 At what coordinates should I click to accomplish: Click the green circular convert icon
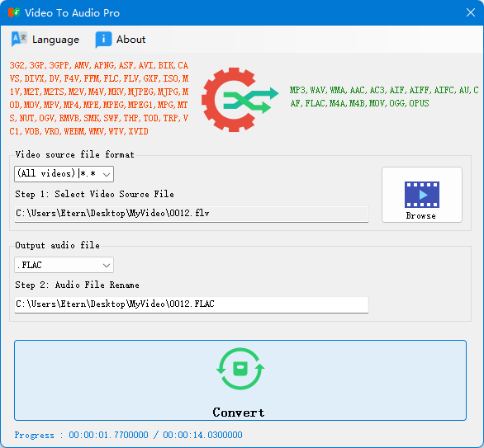[240, 369]
